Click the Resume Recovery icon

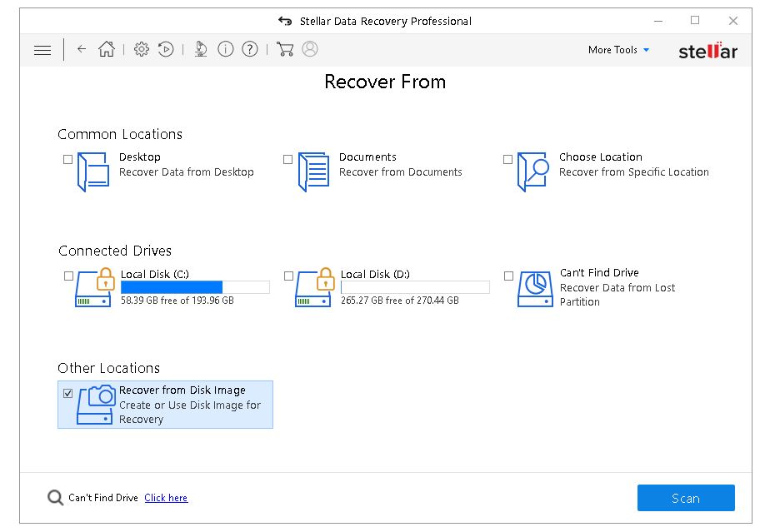click(166, 49)
